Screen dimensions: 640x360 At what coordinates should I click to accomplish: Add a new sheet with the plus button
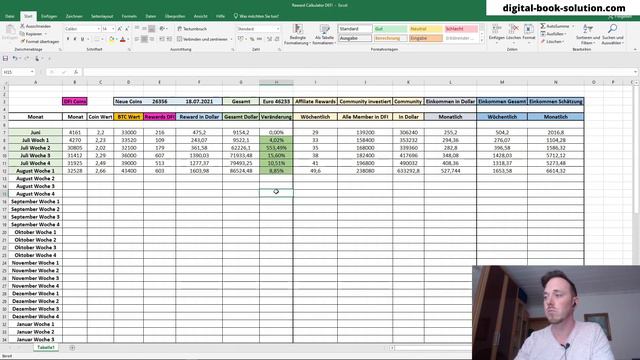(72, 348)
